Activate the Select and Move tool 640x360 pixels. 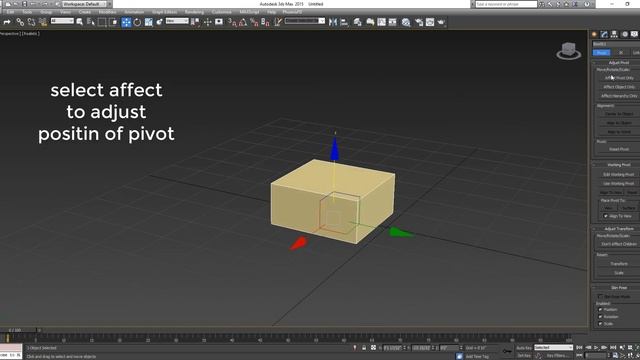[126, 22]
